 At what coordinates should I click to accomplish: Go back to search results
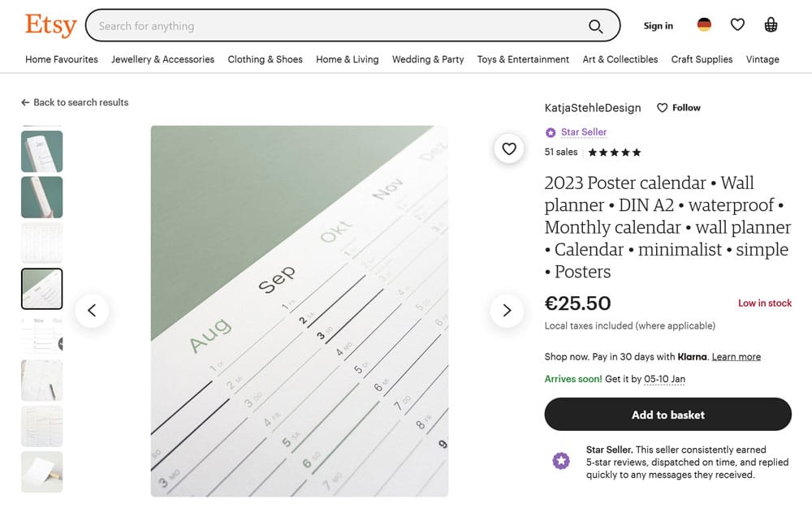coord(75,102)
